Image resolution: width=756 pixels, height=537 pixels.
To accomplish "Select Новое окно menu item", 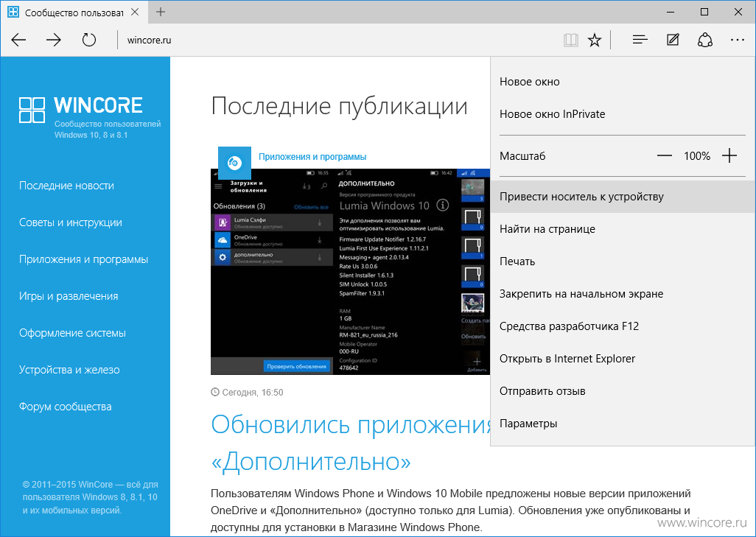I will 623,82.
